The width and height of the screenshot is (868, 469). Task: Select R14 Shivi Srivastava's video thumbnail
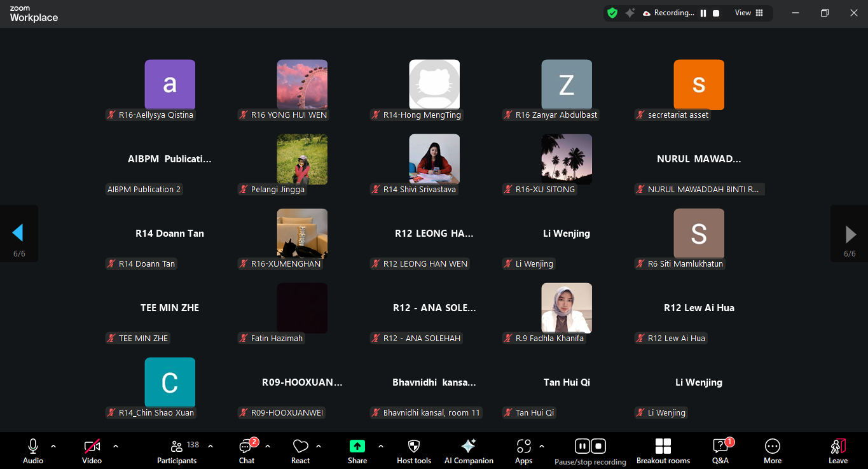pos(434,159)
